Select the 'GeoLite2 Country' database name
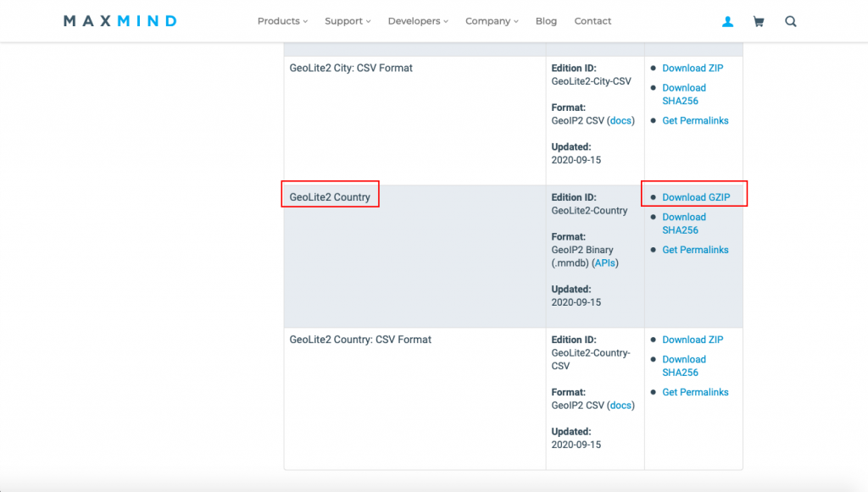Viewport: 868px width, 492px height. tap(330, 197)
